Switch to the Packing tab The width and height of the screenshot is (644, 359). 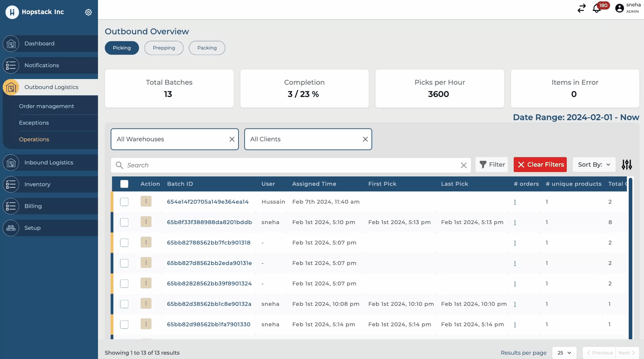pos(207,48)
